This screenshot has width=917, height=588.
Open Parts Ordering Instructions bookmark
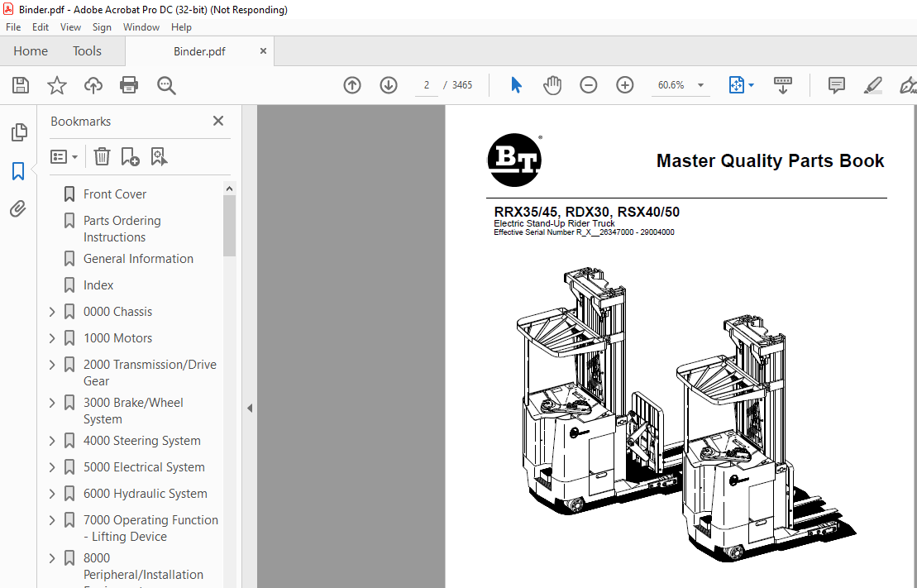(122, 229)
